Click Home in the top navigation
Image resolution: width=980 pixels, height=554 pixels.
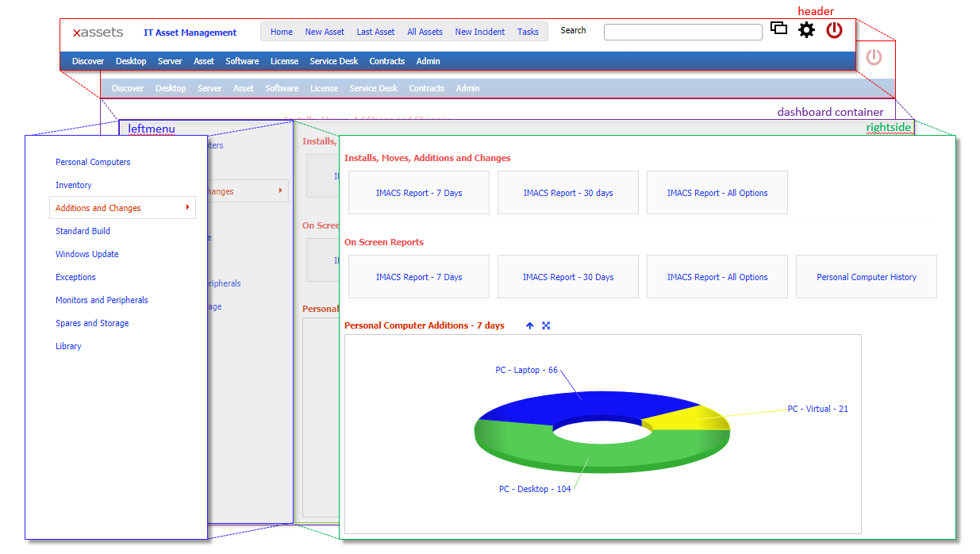281,32
